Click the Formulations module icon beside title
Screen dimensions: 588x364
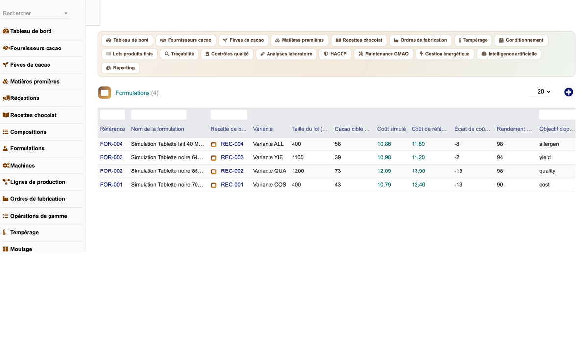[x=105, y=93]
